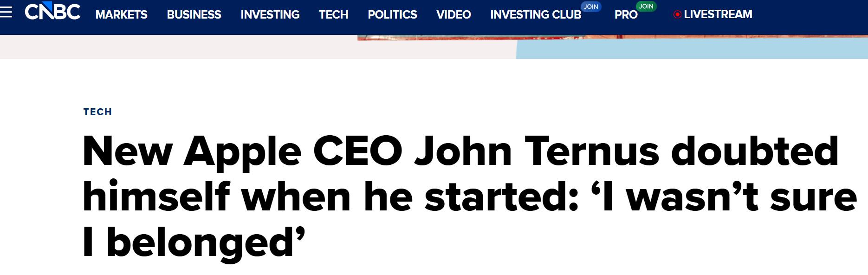Select TECH in the top navigation bar
The width and height of the screenshot is (868, 275).
tap(333, 15)
